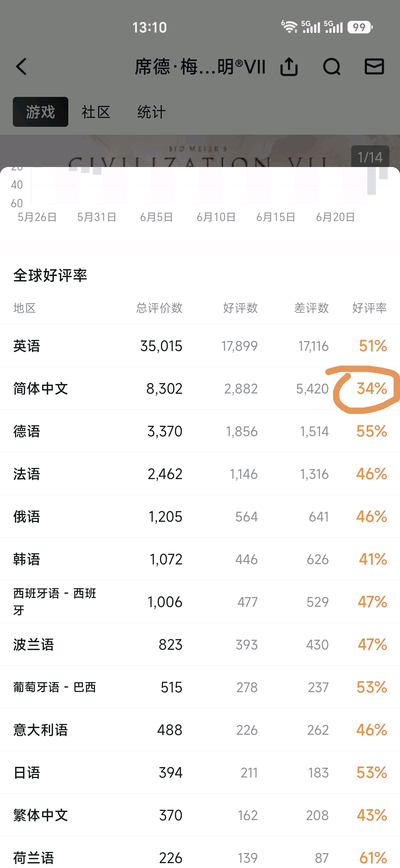Sort by 好评率 column header

[x=369, y=308]
